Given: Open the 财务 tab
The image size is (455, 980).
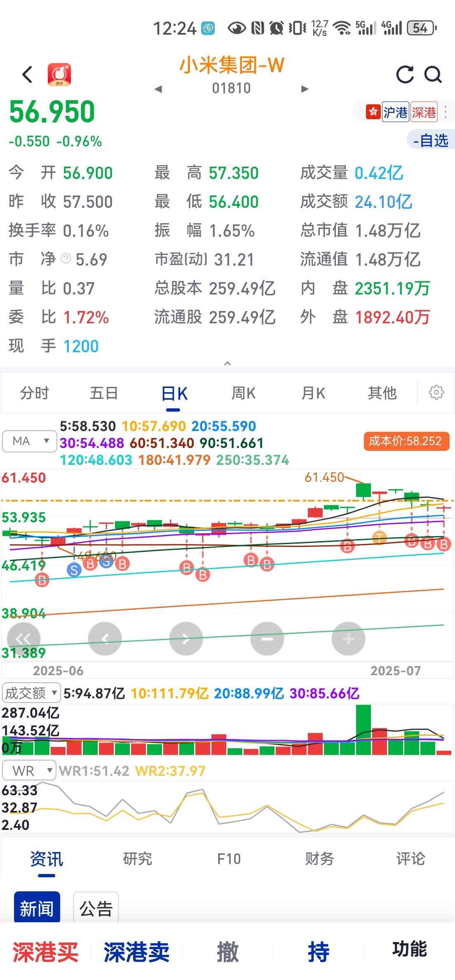Looking at the screenshot, I should [x=319, y=859].
